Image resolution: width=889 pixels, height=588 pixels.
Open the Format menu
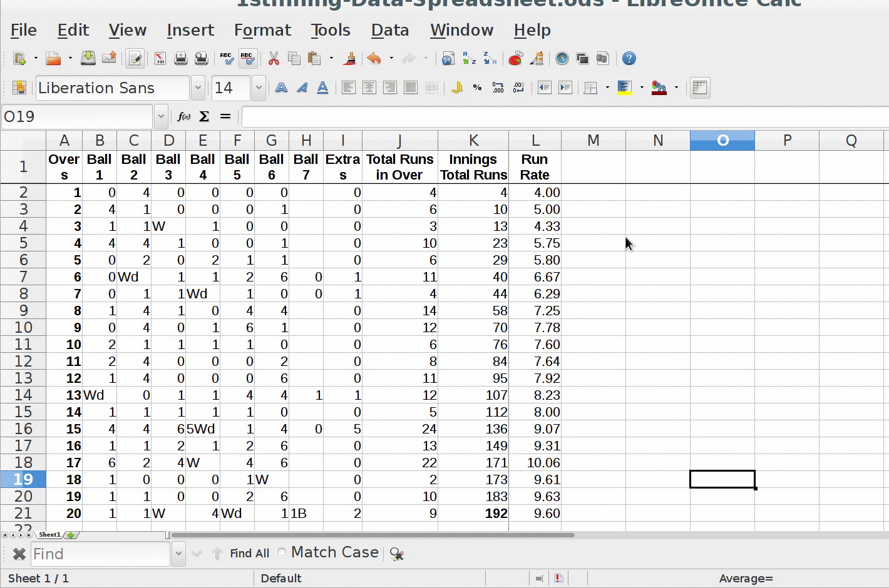(x=262, y=30)
